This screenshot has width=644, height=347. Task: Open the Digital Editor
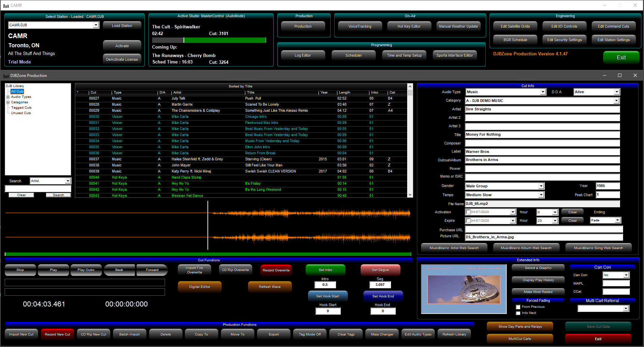coord(199,287)
